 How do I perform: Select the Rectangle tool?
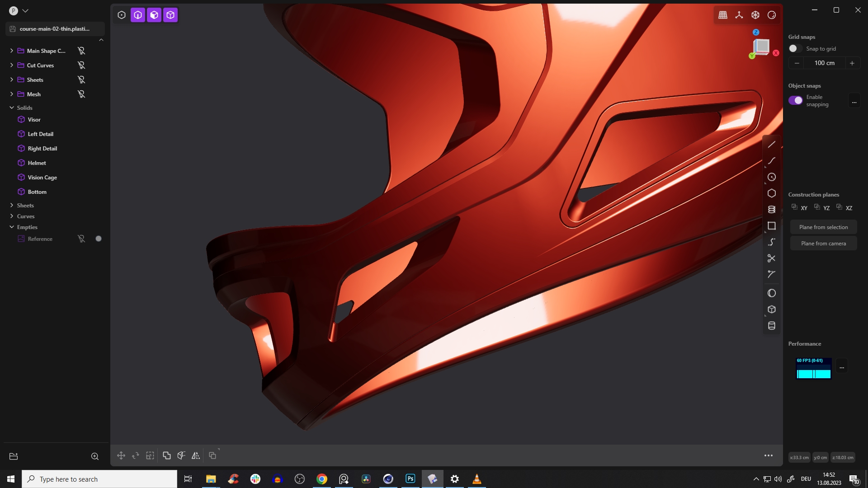click(x=772, y=225)
